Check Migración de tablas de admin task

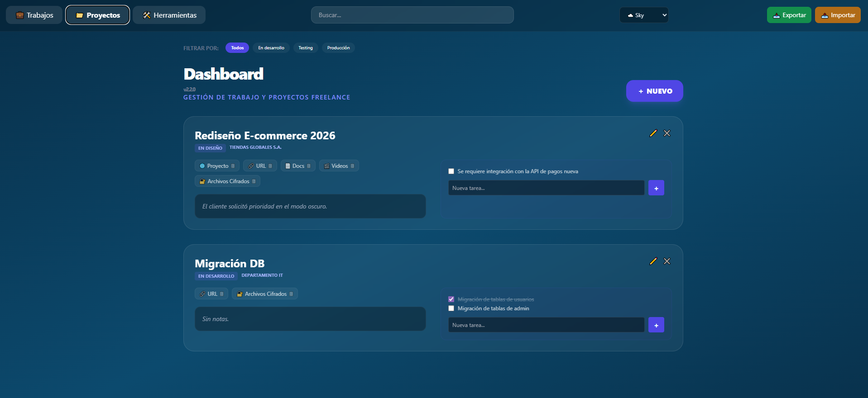(x=451, y=308)
